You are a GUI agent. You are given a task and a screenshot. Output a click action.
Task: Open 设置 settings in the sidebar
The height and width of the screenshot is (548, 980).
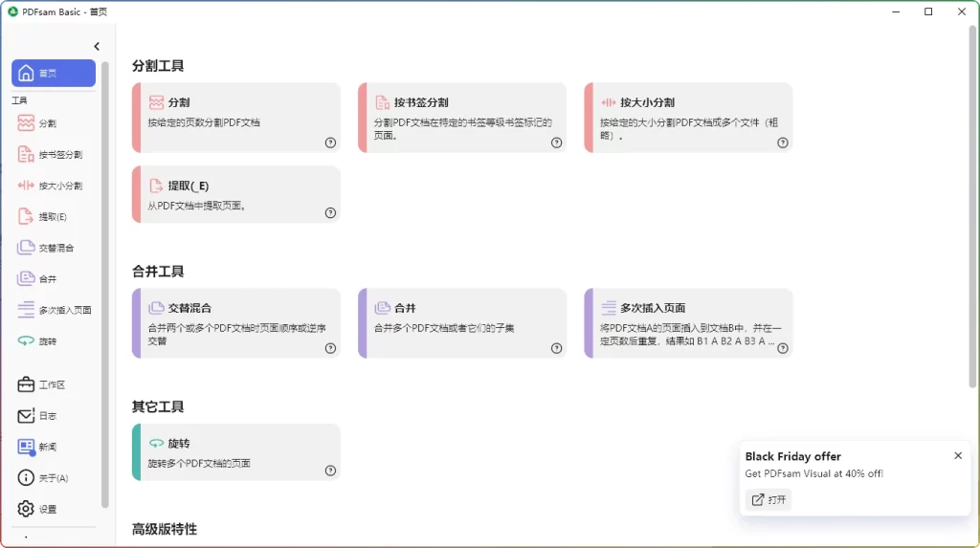[54, 509]
